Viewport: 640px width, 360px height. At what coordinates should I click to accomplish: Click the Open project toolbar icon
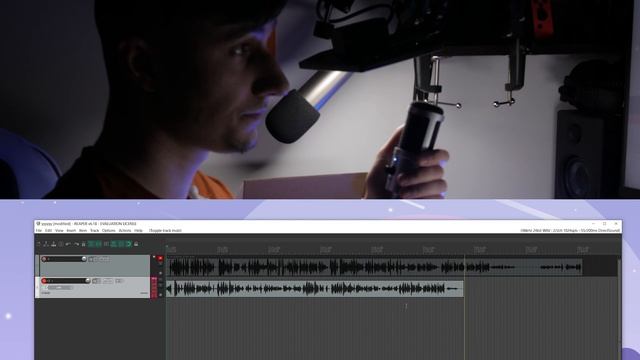(x=46, y=244)
